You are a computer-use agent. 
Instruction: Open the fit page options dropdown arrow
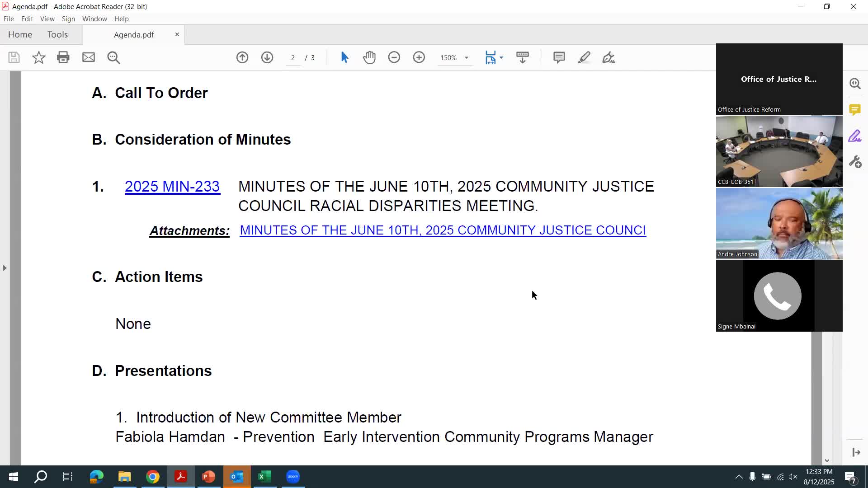point(501,58)
